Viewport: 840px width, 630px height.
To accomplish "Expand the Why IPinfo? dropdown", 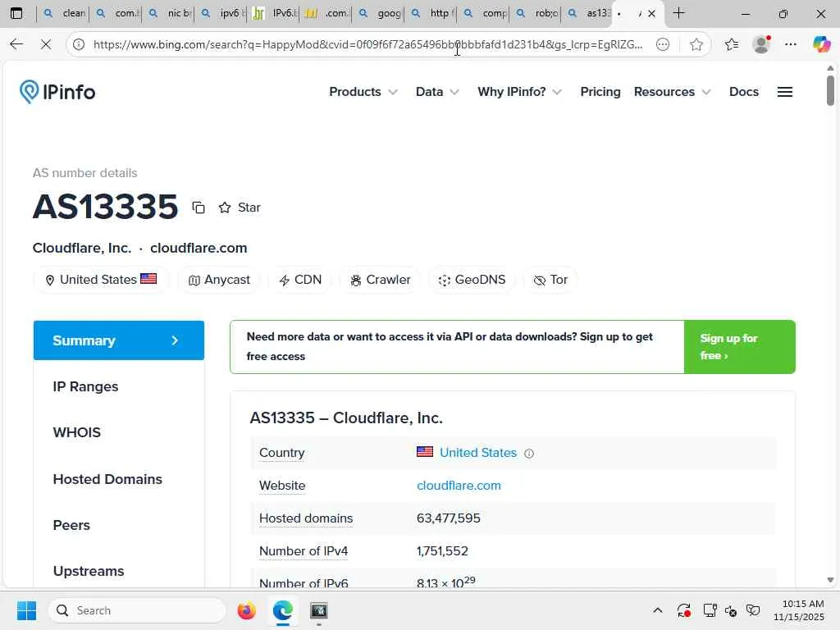I will coord(519,92).
